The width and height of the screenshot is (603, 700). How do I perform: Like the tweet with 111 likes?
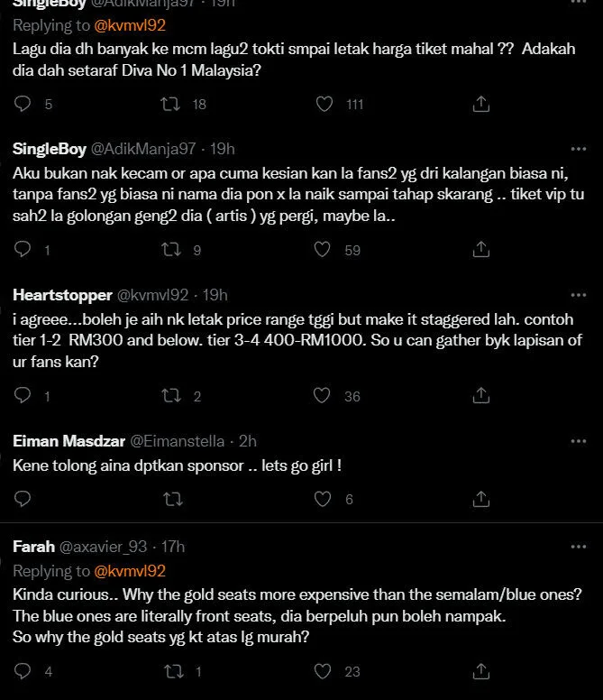[324, 104]
